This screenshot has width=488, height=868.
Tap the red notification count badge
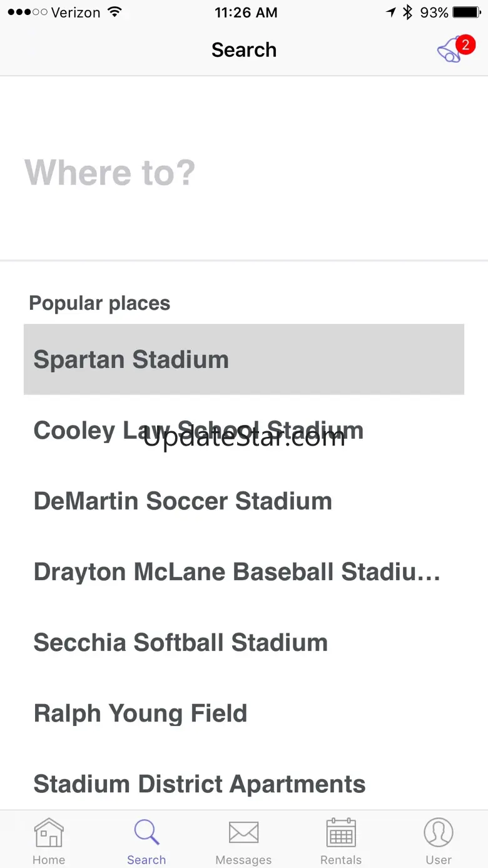coord(465,44)
